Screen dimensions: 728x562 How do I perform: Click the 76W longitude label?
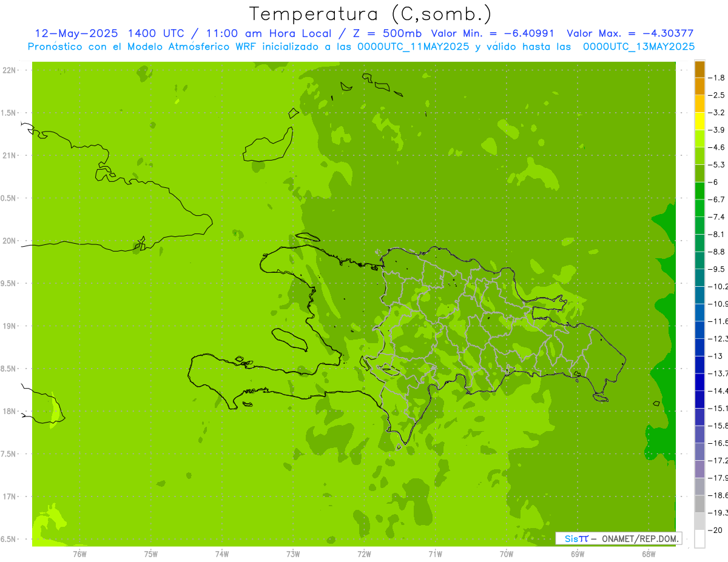pos(79,554)
